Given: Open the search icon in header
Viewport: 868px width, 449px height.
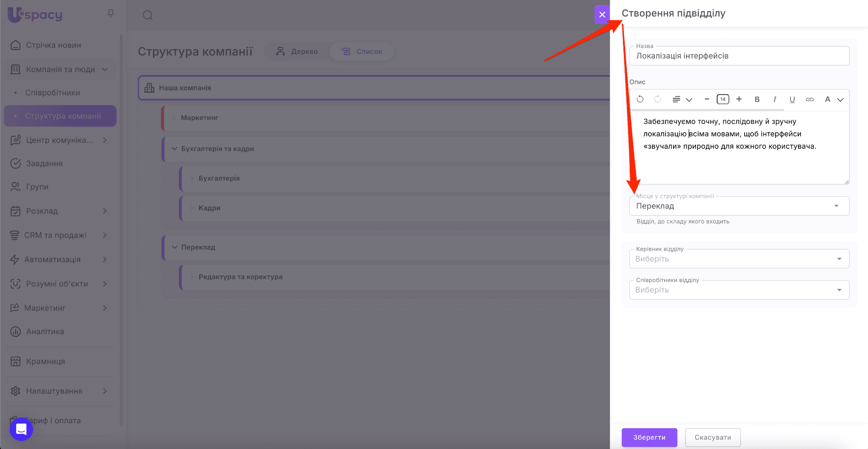Looking at the screenshot, I should 147,16.
